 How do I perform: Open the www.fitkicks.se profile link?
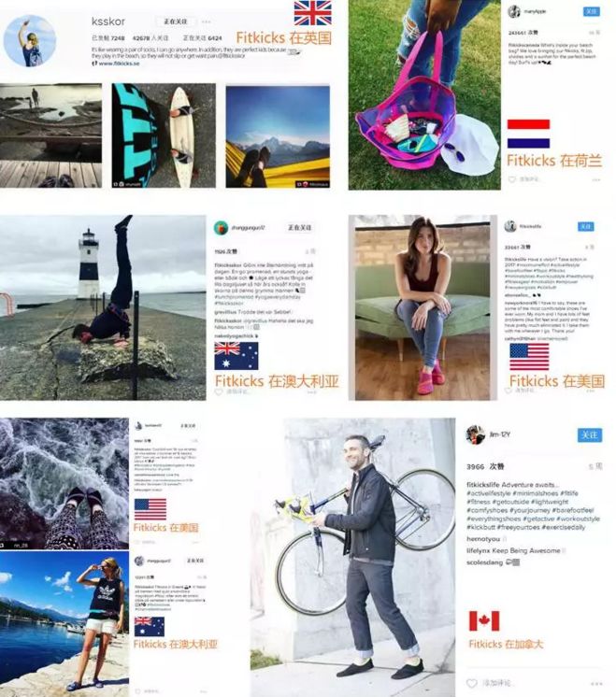point(119,64)
